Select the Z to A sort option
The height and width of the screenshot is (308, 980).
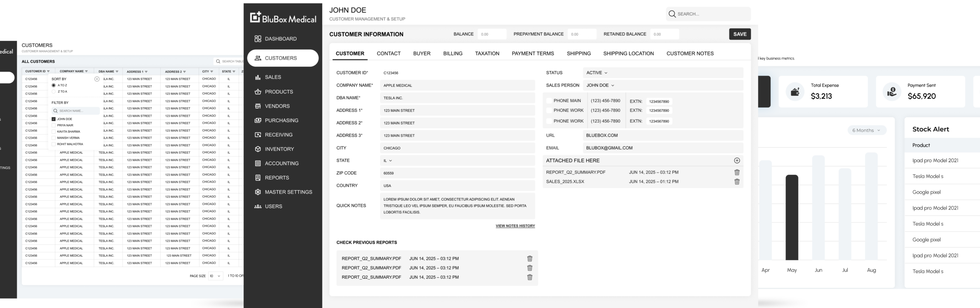coord(54,92)
